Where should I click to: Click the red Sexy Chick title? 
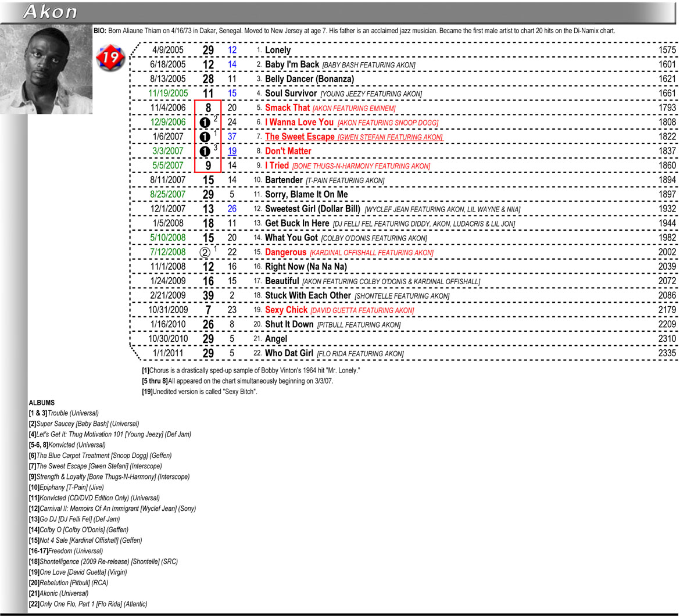[286, 310]
